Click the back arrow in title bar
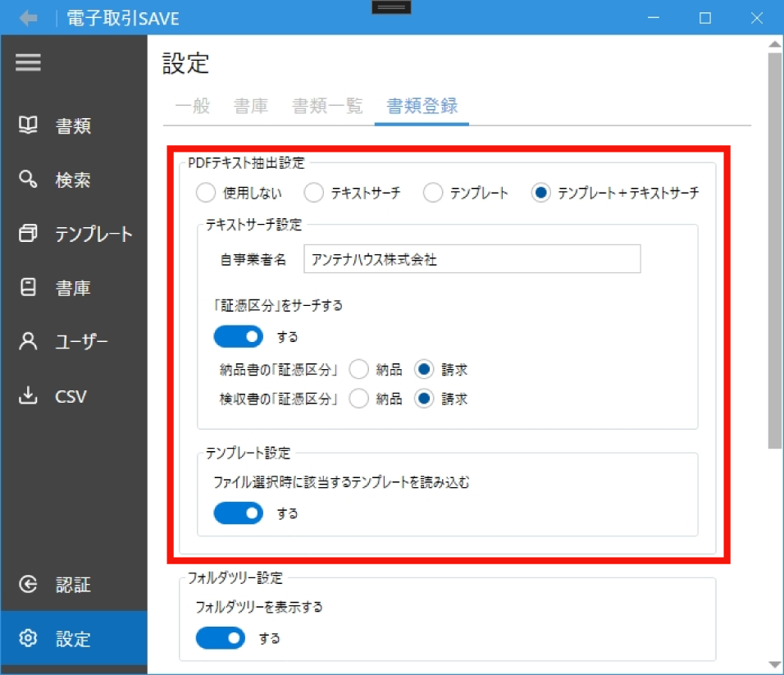The height and width of the screenshot is (675, 784). (x=29, y=18)
